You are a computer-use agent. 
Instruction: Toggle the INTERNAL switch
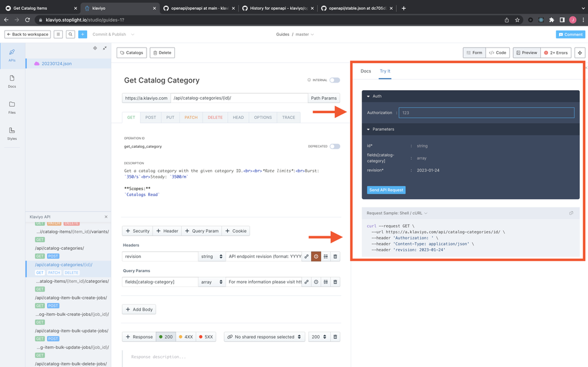point(334,80)
